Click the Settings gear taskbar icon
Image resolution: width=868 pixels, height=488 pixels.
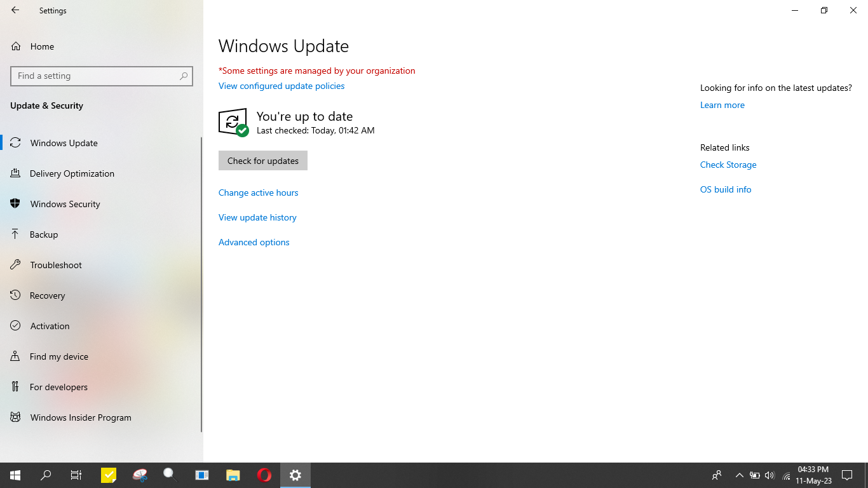click(x=295, y=475)
